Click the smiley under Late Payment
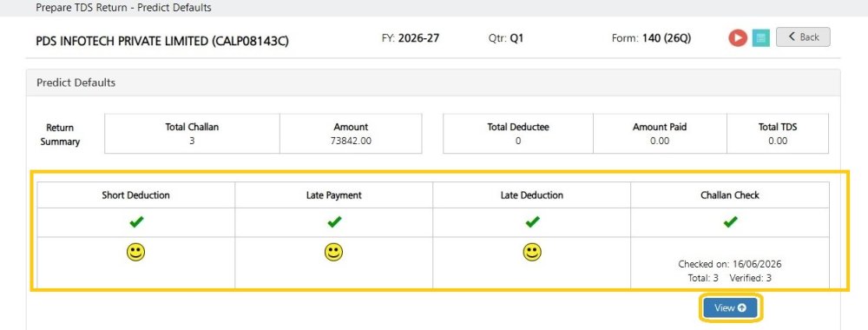The image size is (868, 330). coord(333,252)
